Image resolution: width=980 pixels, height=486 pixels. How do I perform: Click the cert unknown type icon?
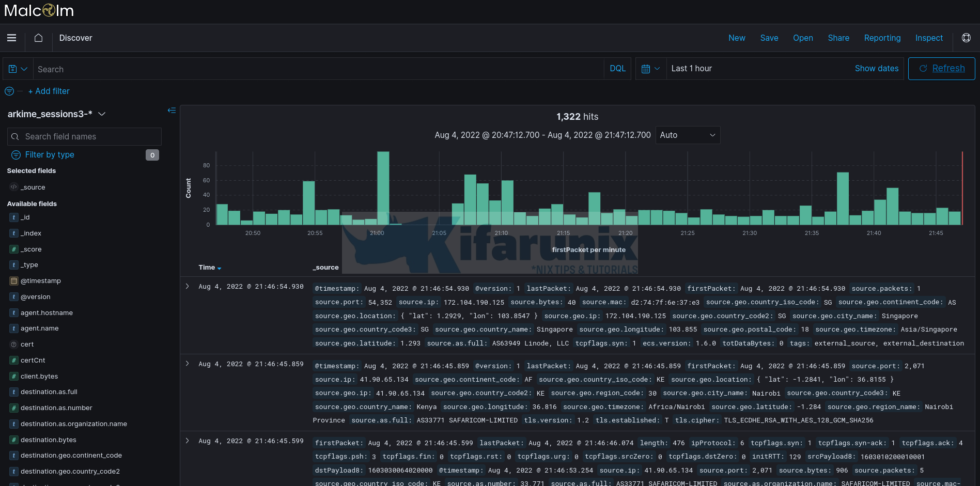(14, 344)
